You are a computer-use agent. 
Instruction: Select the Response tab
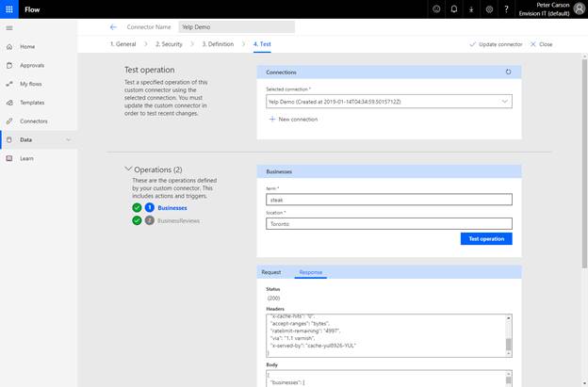click(x=311, y=272)
